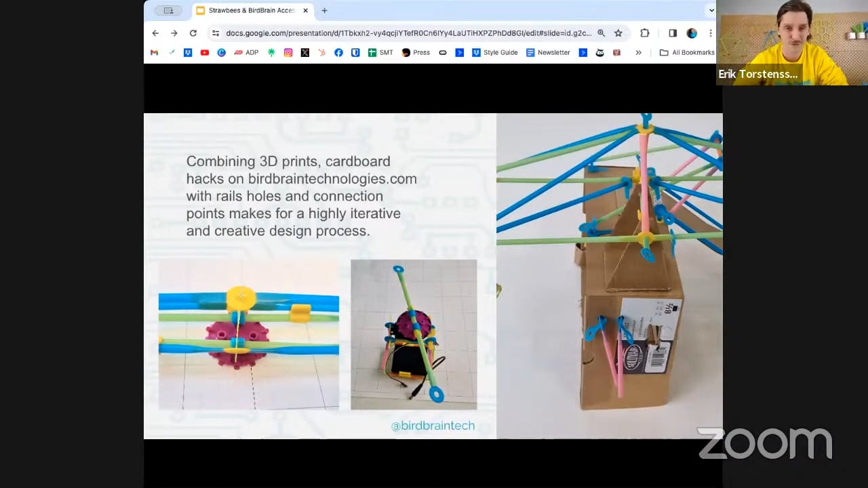This screenshot has height=488, width=868.
Task: Click the site information icon in the address bar
Action: (x=216, y=33)
